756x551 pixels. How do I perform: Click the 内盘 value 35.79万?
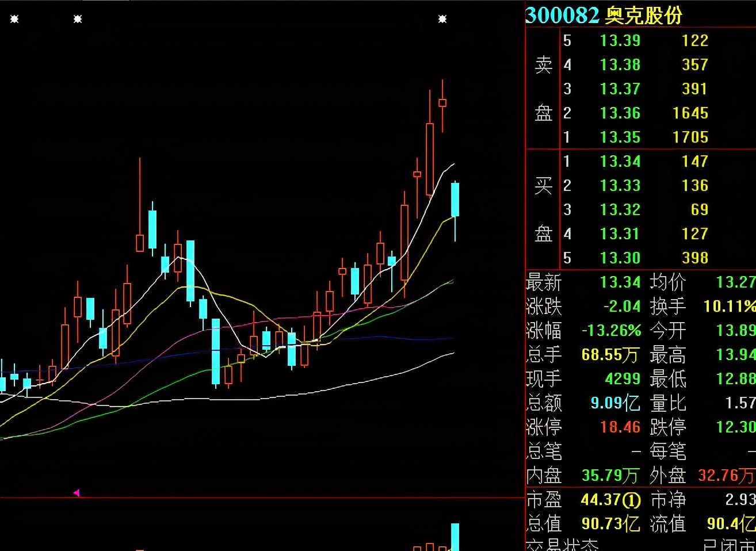[x=610, y=476]
